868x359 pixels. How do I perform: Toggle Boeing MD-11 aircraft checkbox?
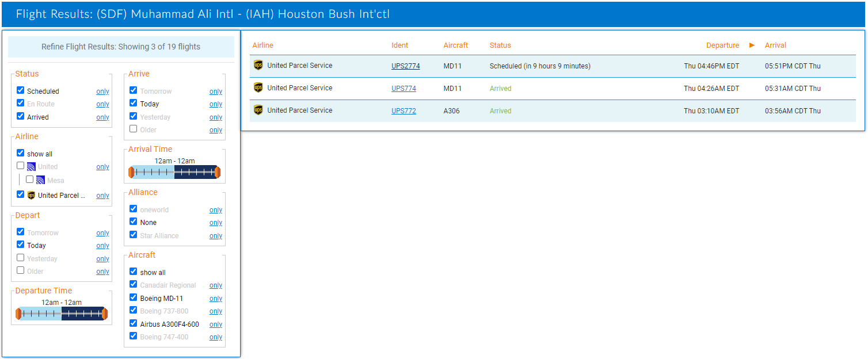click(x=134, y=297)
